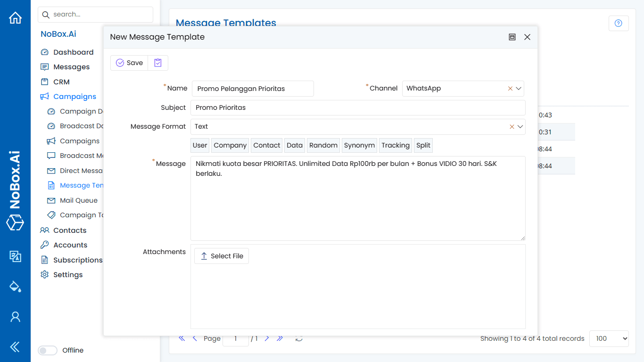Select the user profile icon at sidebar bottom
The image size is (644, 362).
[x=15, y=317]
